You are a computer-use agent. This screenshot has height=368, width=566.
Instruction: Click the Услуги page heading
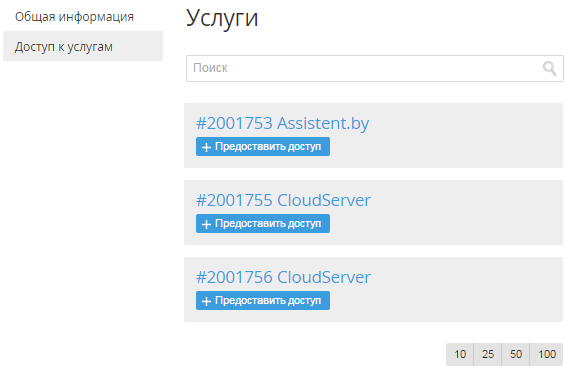[222, 18]
